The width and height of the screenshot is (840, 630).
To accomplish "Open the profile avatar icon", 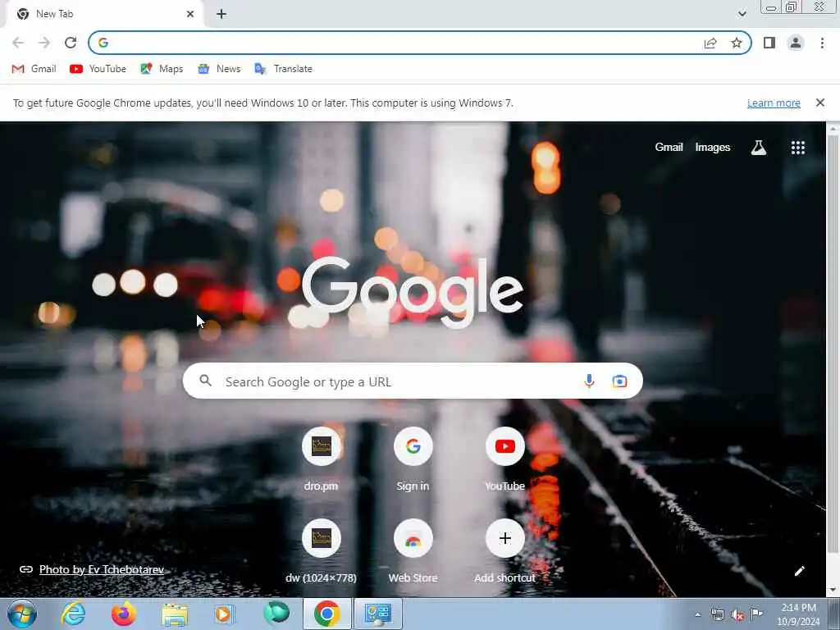I will (x=796, y=43).
